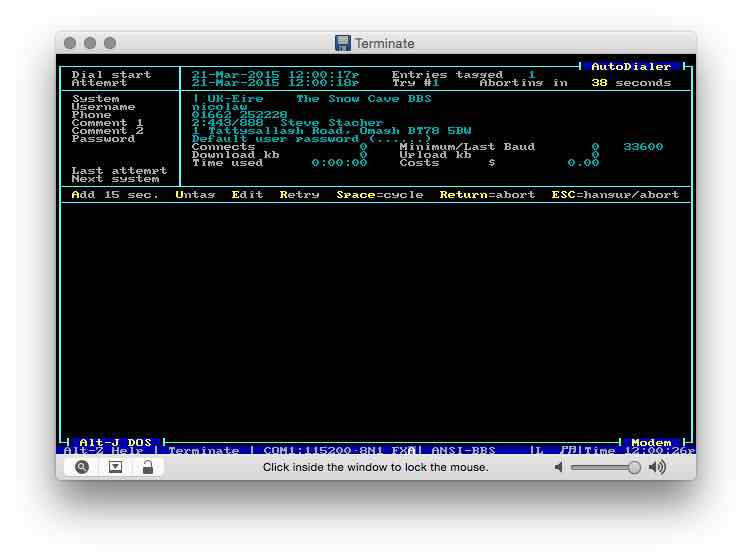Click 'Terminate' entry in status bar
The height and width of the screenshot is (560, 752).
203,451
